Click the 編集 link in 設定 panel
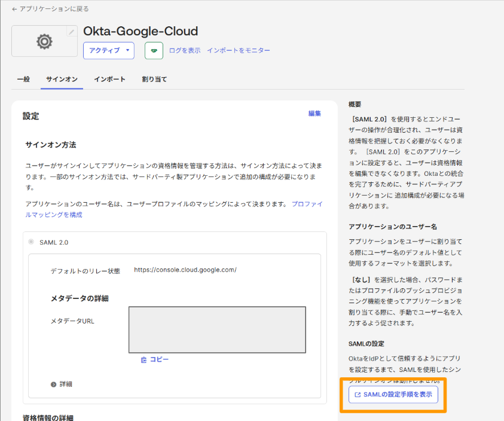The height and width of the screenshot is (421, 504). pyautogui.click(x=314, y=113)
